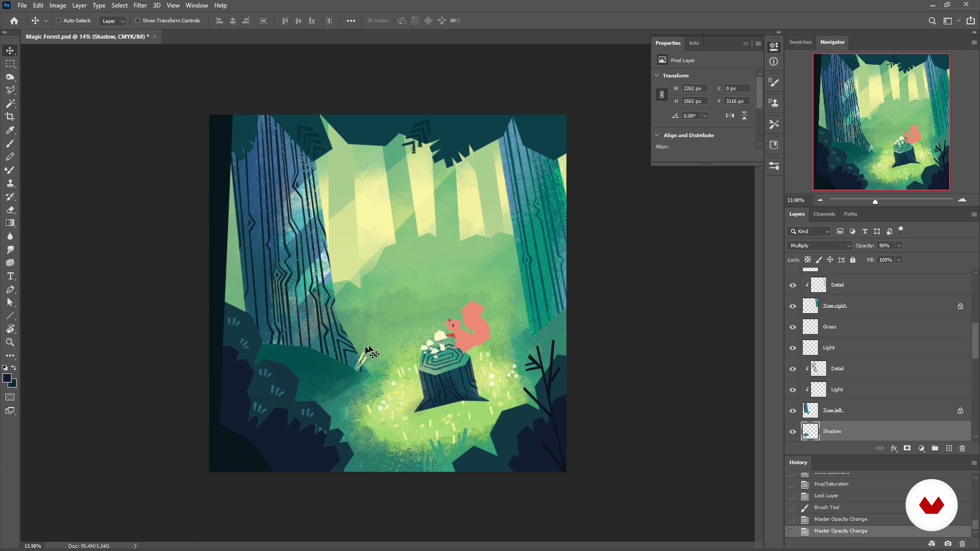
Task: Add a layer mask to layer
Action: [x=907, y=448]
